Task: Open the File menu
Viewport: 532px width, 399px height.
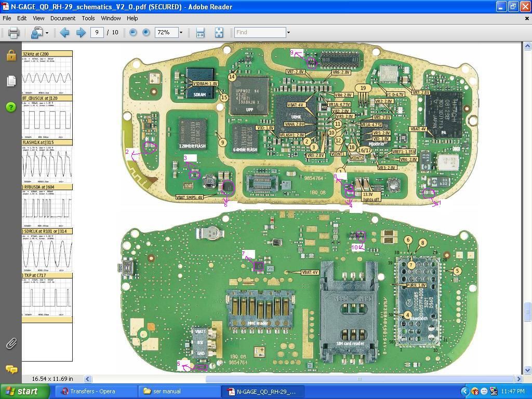Action: pyautogui.click(x=7, y=18)
